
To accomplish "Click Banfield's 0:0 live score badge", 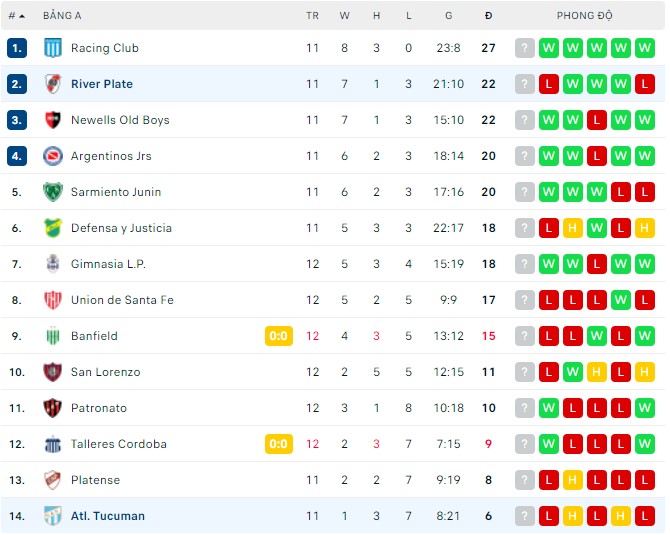I will tap(279, 336).
